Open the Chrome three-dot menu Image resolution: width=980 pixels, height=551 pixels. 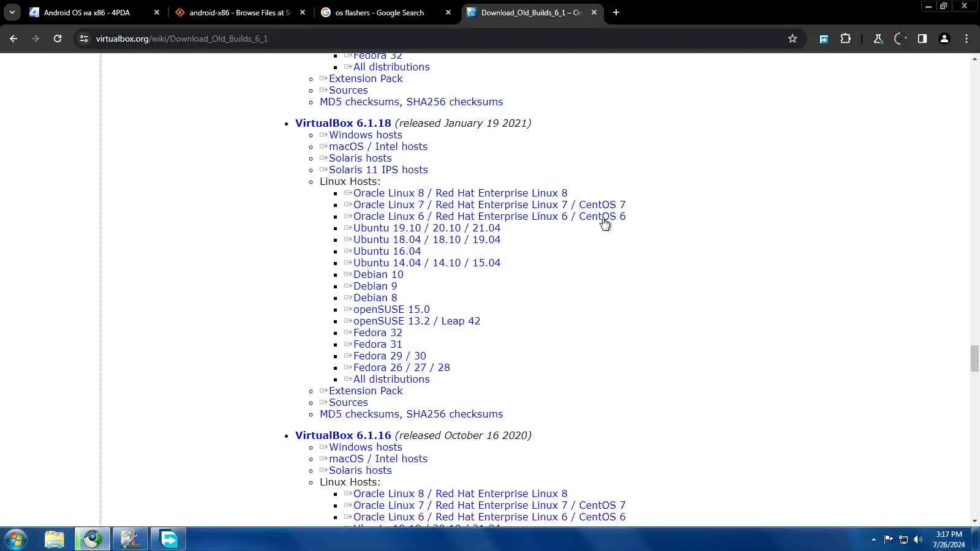pos(967,39)
